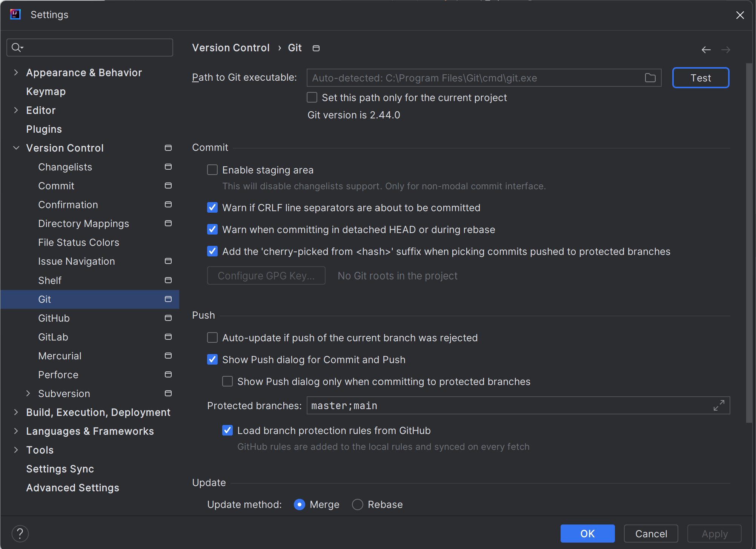Open the Directory Mappings settings page
Screen dimensions: 756x549
(x=83, y=224)
